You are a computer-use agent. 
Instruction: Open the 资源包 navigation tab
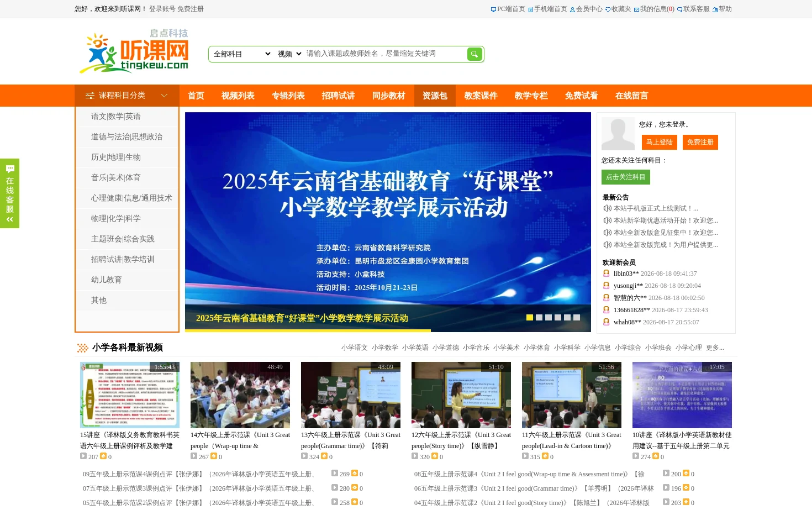[435, 96]
